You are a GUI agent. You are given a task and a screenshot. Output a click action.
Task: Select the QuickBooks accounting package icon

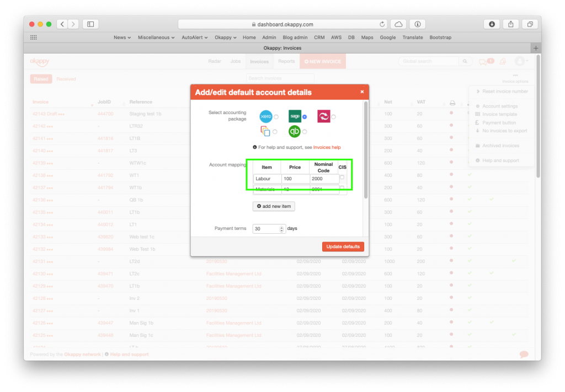(x=294, y=131)
